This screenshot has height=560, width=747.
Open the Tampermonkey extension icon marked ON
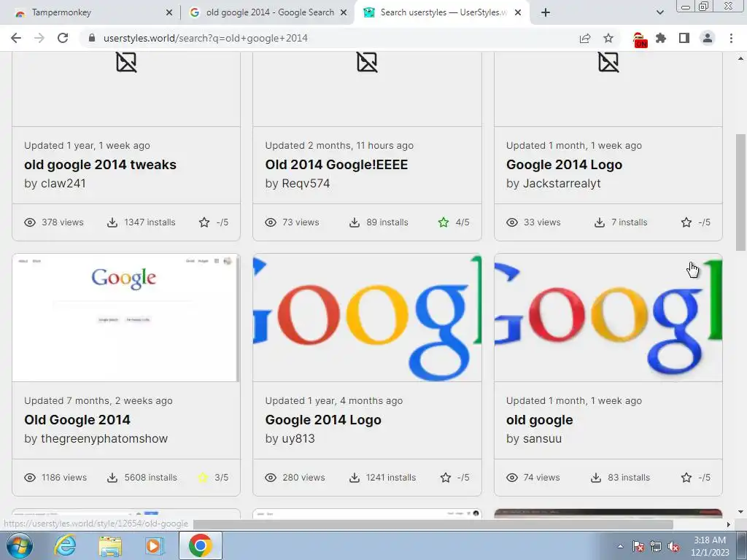coord(640,39)
